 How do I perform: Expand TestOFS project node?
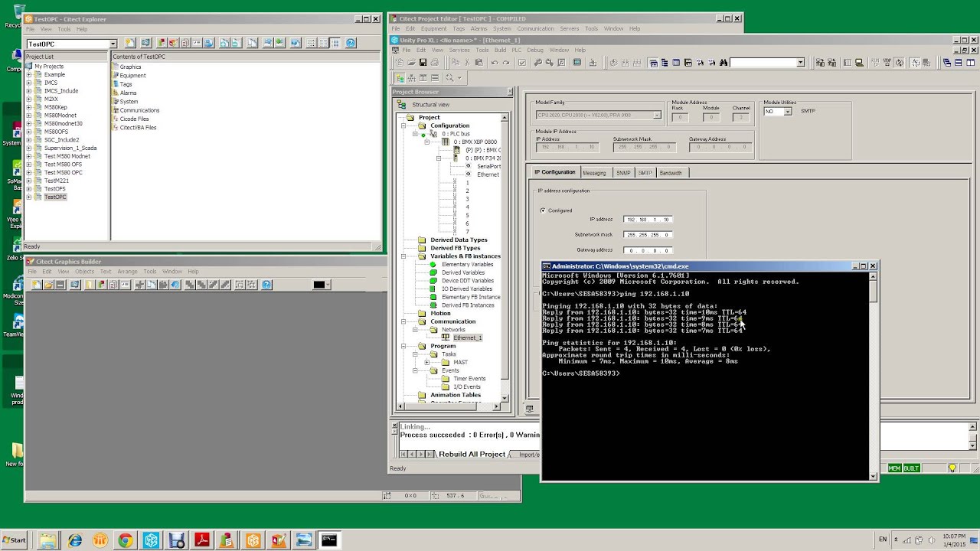(29, 188)
